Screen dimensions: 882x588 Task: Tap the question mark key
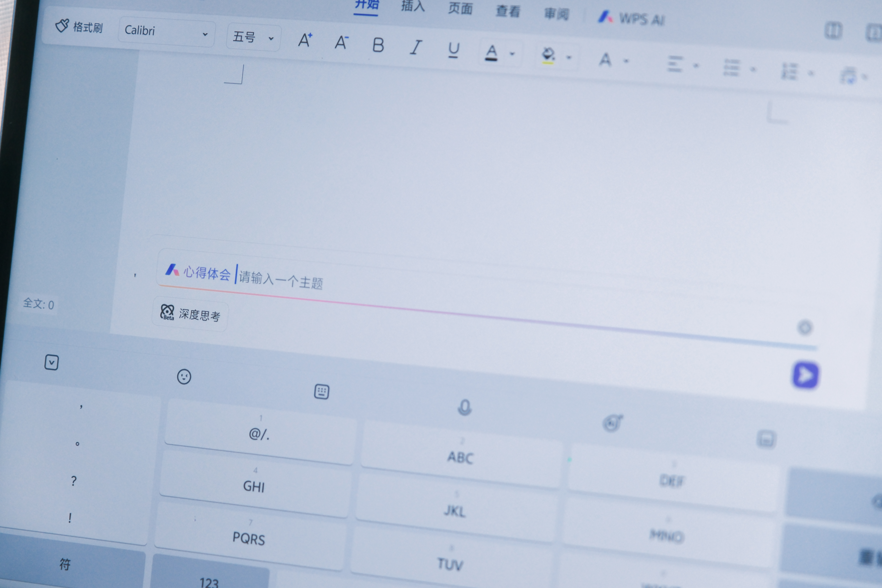(x=74, y=481)
